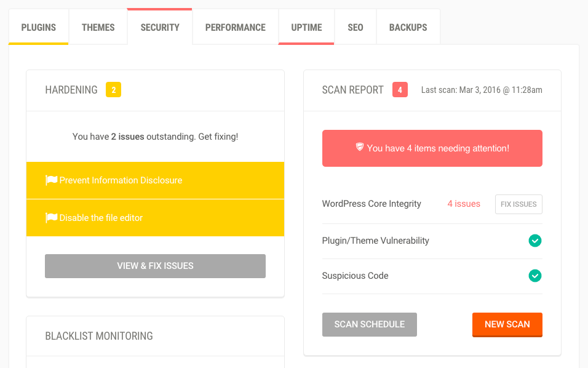Switch to the THEMES tab
588x368 pixels.
click(98, 27)
